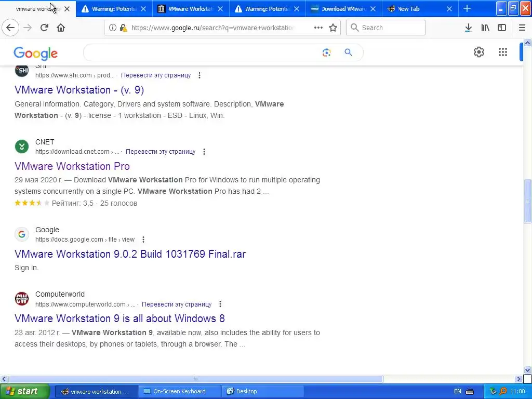Image resolution: width=532 pixels, height=399 pixels.
Task: Select Desktop taskbar button
Action: point(262,392)
